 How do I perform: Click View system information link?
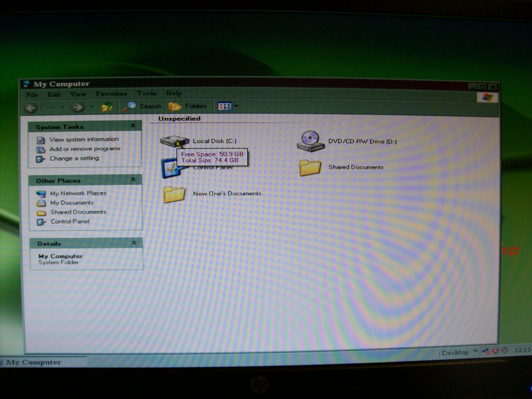(x=84, y=139)
